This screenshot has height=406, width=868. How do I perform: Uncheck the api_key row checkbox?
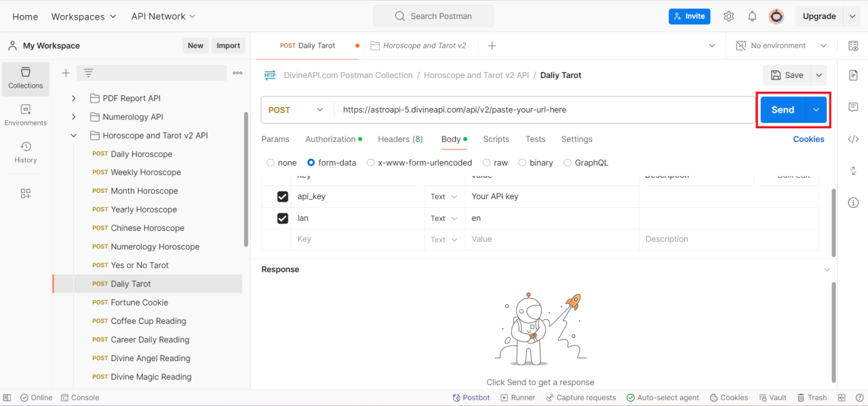283,197
